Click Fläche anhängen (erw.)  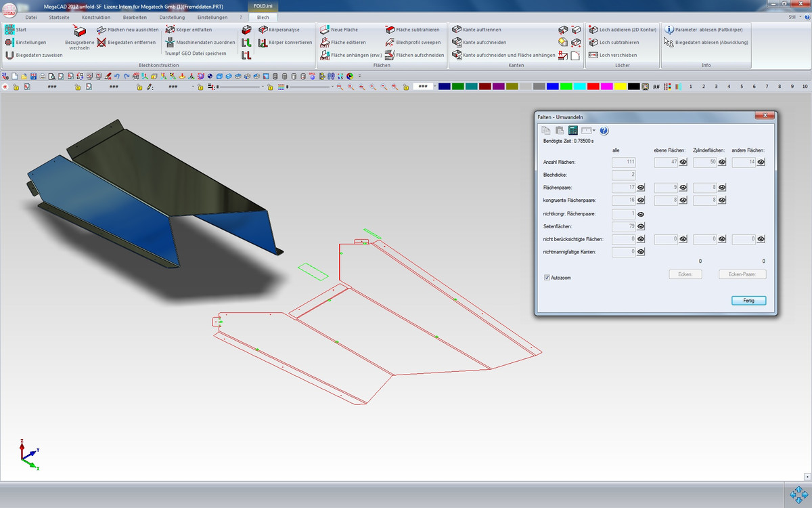coord(351,55)
